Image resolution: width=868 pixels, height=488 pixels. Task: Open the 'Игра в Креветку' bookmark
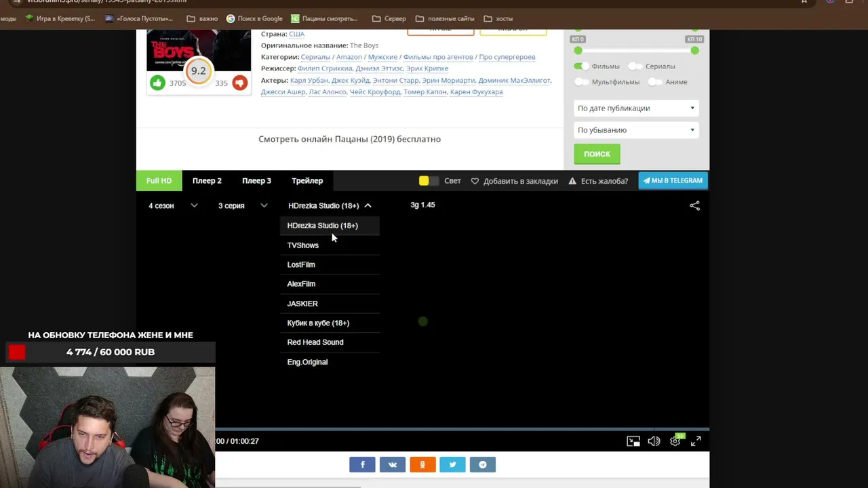(x=60, y=18)
